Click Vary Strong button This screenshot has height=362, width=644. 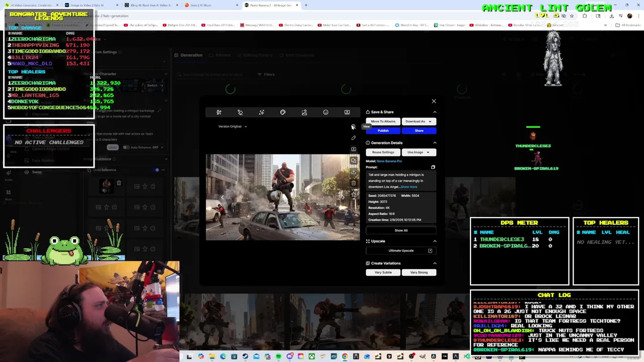coord(419,273)
